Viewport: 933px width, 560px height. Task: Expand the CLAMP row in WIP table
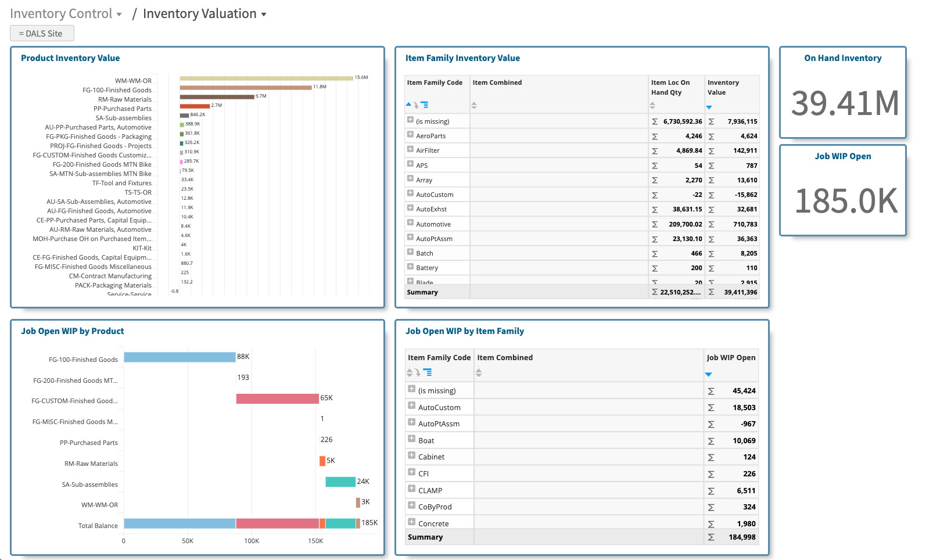pyautogui.click(x=411, y=489)
